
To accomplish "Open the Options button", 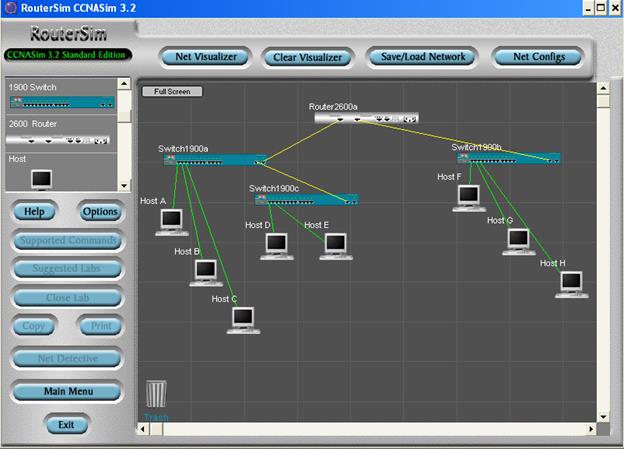I will 100,212.
